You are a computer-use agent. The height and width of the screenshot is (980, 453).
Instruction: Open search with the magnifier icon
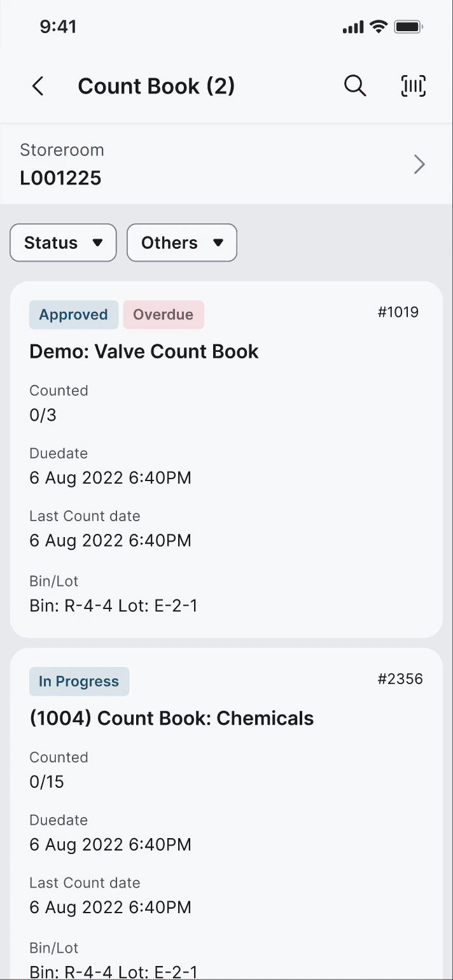coord(355,86)
